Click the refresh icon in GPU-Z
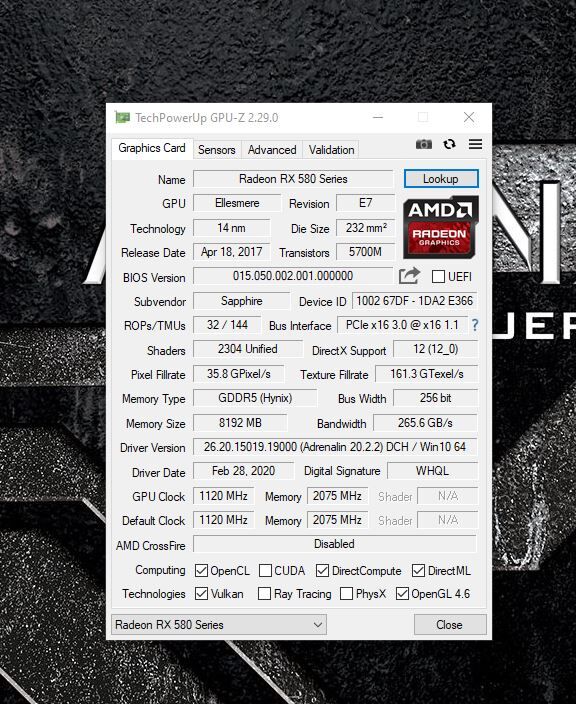 click(x=449, y=144)
